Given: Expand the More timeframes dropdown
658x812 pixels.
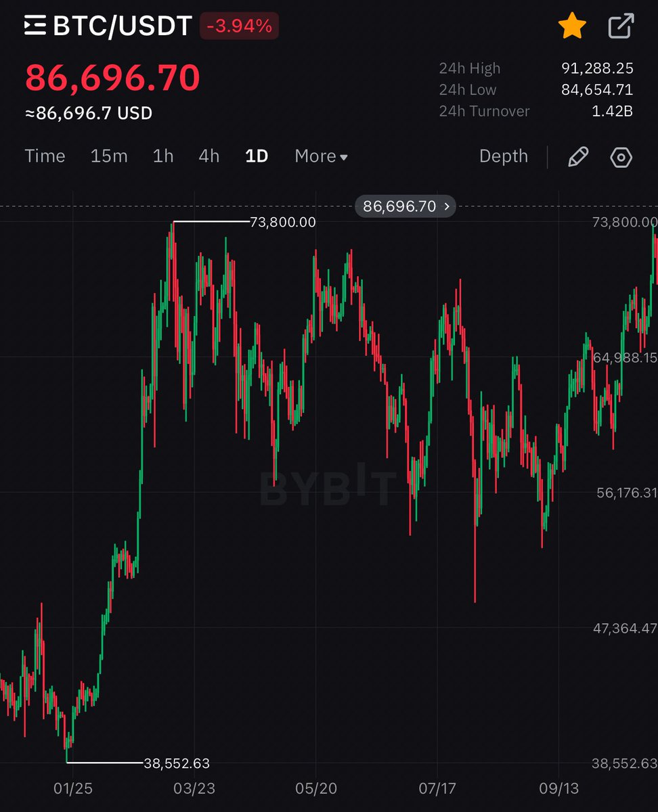Looking at the screenshot, I should pos(321,156).
